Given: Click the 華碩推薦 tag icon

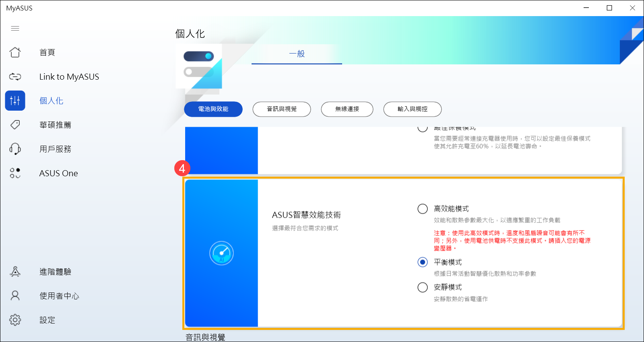Looking at the screenshot, I should [x=15, y=125].
